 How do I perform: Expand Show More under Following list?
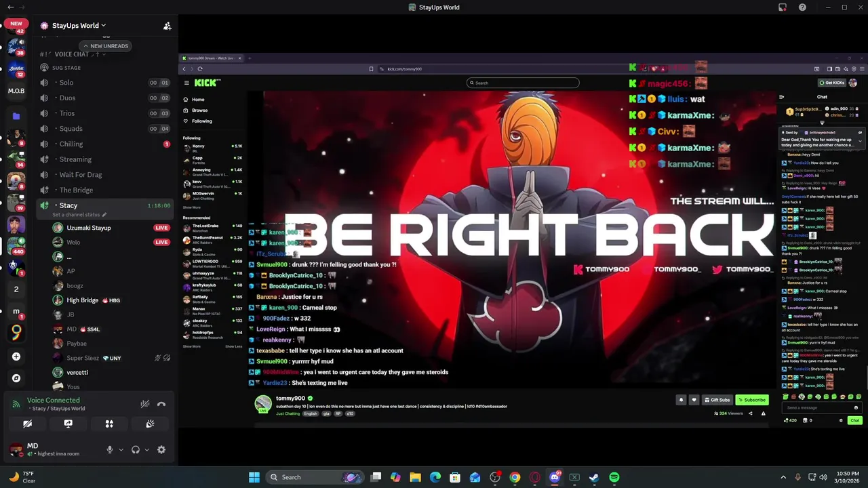[192, 207]
